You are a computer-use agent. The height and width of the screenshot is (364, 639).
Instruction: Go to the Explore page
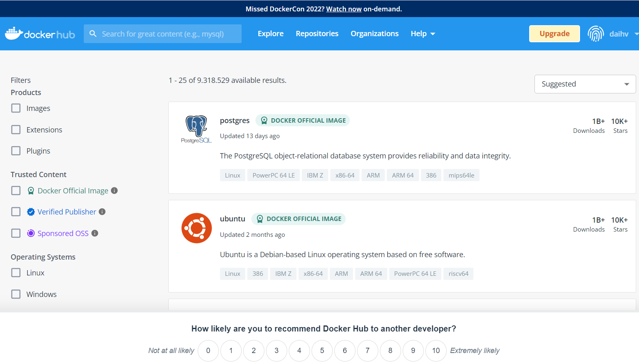[270, 34]
